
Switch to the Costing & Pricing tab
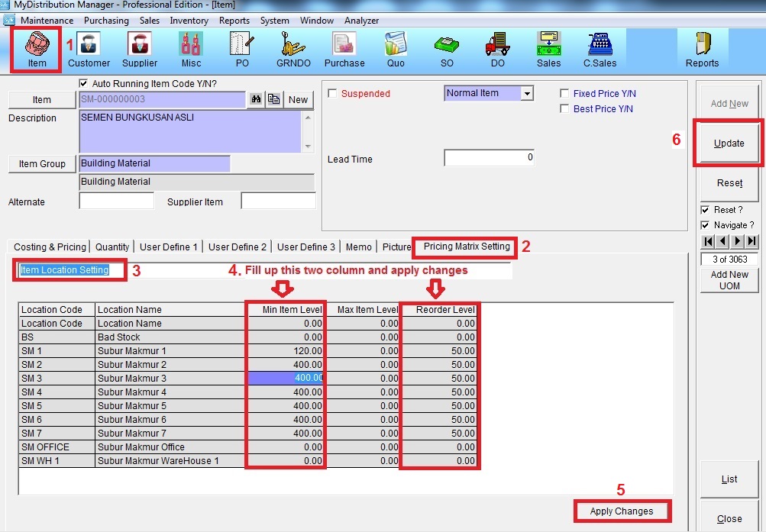pyautogui.click(x=50, y=247)
